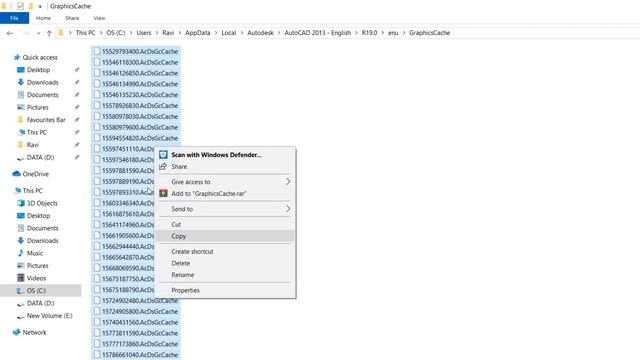Screen dimensions: 640x360
Task: Open the recent locations dropdown arrow
Action: coord(38,33)
